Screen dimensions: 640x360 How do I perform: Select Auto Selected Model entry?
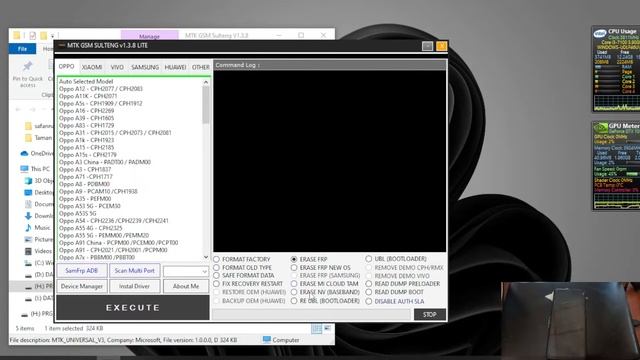pos(86,81)
